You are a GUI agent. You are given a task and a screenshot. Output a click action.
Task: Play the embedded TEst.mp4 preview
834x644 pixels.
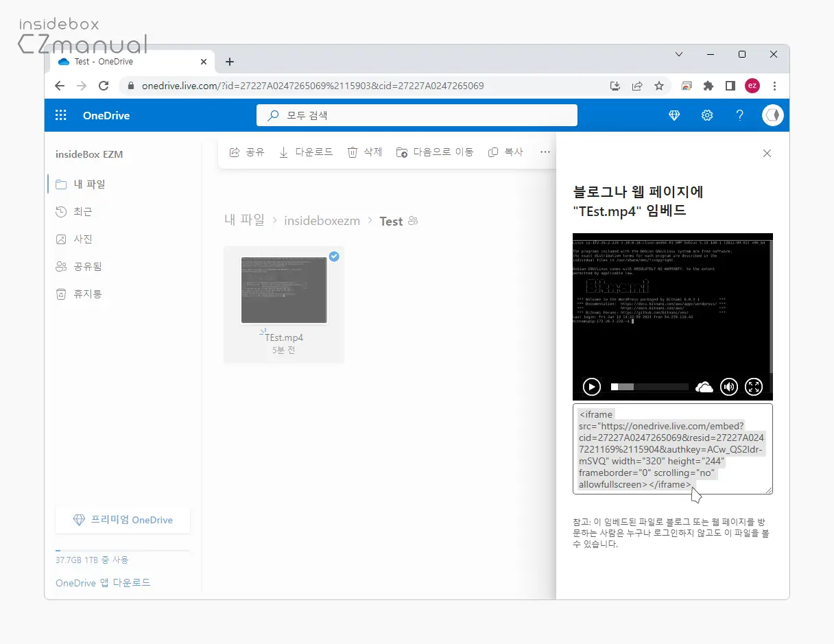coord(592,387)
